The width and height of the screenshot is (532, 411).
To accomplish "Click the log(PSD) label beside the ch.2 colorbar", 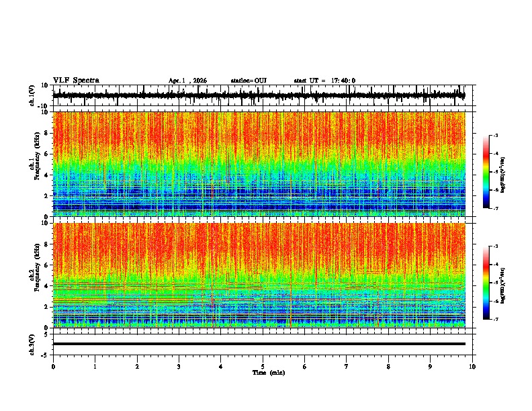I will pos(502,286).
